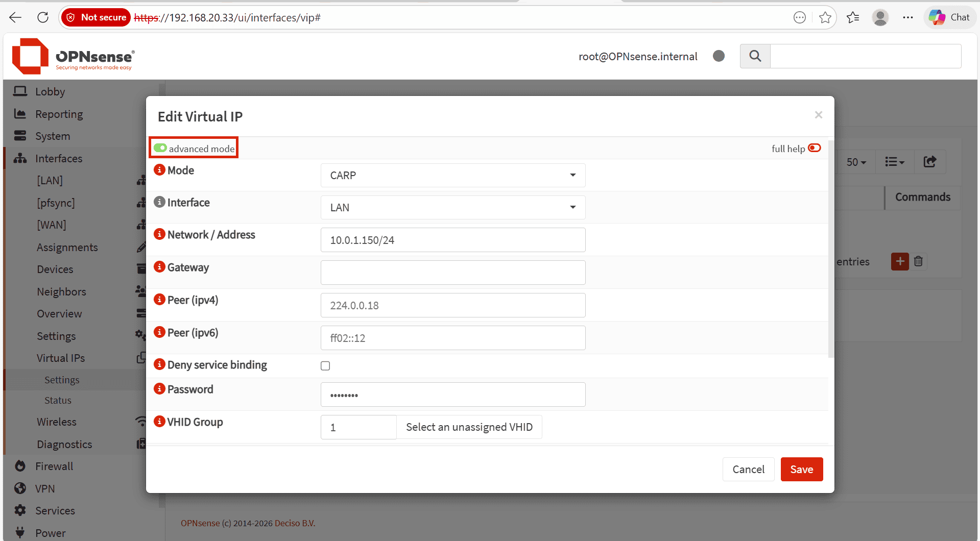The width and height of the screenshot is (980, 541).
Task: Click the export grid icon
Action: (929, 162)
